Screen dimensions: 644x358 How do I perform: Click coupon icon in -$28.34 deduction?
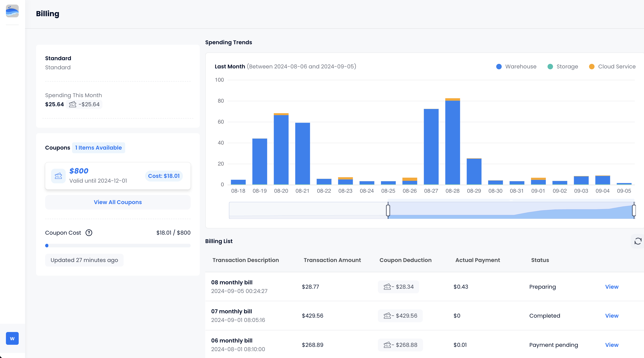point(387,287)
